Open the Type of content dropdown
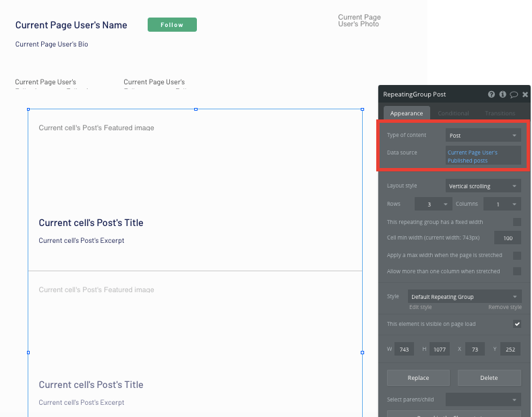The height and width of the screenshot is (417, 532). pyautogui.click(x=483, y=135)
